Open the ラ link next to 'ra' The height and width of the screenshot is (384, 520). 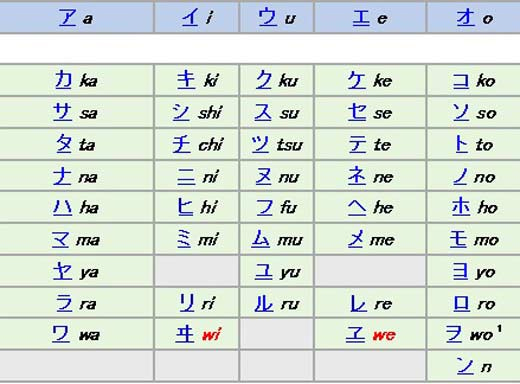64,303
